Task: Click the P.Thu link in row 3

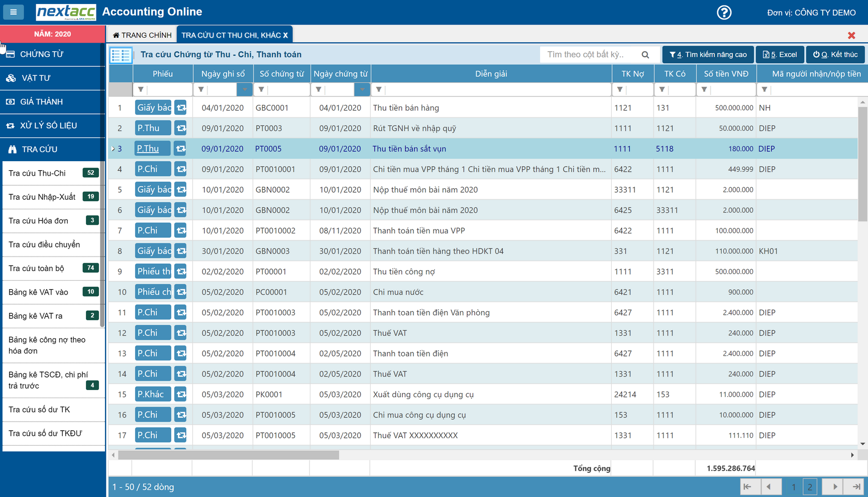Action: point(148,149)
